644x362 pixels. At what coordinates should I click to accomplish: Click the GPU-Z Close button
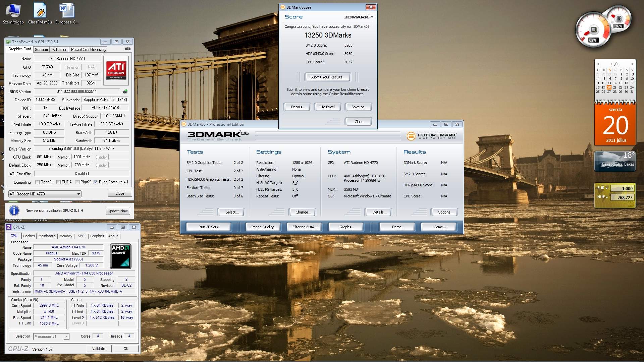(x=120, y=193)
